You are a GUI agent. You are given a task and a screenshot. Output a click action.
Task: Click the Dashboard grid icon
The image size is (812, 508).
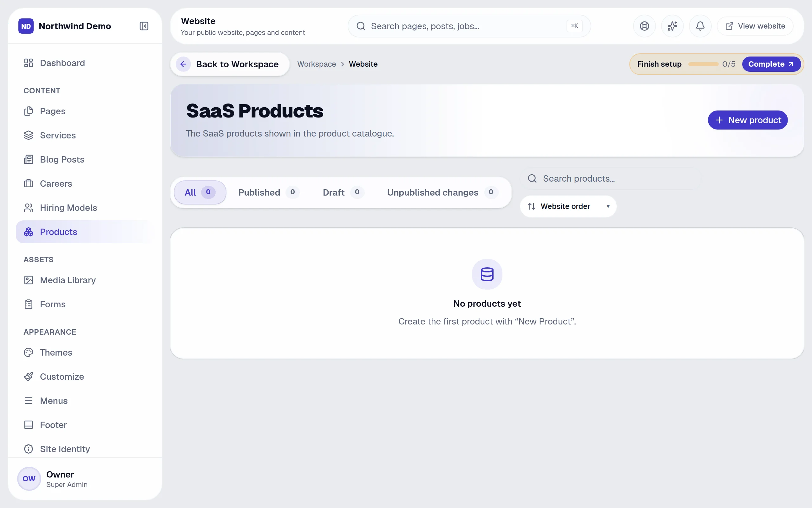(x=29, y=63)
